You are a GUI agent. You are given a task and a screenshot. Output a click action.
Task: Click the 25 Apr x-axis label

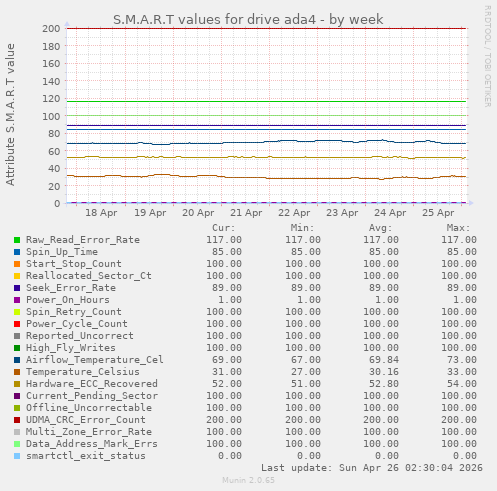438,213
